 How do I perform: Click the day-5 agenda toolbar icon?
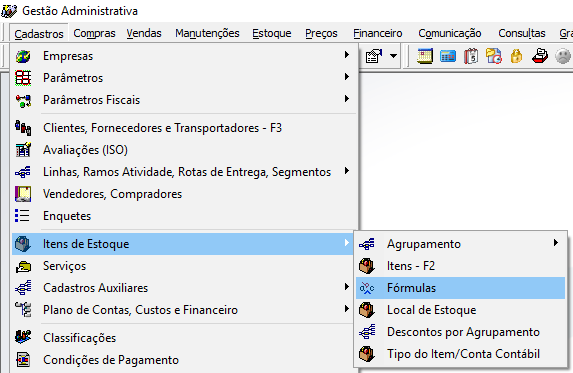tap(471, 56)
